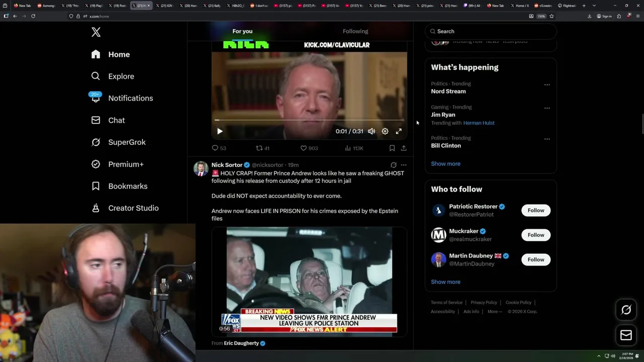Screen dimensions: 644x362
Task: Open Explore from the sidebar
Action: point(112,76)
